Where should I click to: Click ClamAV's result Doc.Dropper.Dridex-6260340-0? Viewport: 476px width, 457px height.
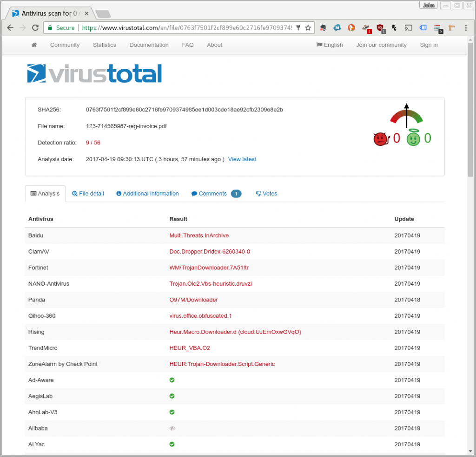point(210,251)
